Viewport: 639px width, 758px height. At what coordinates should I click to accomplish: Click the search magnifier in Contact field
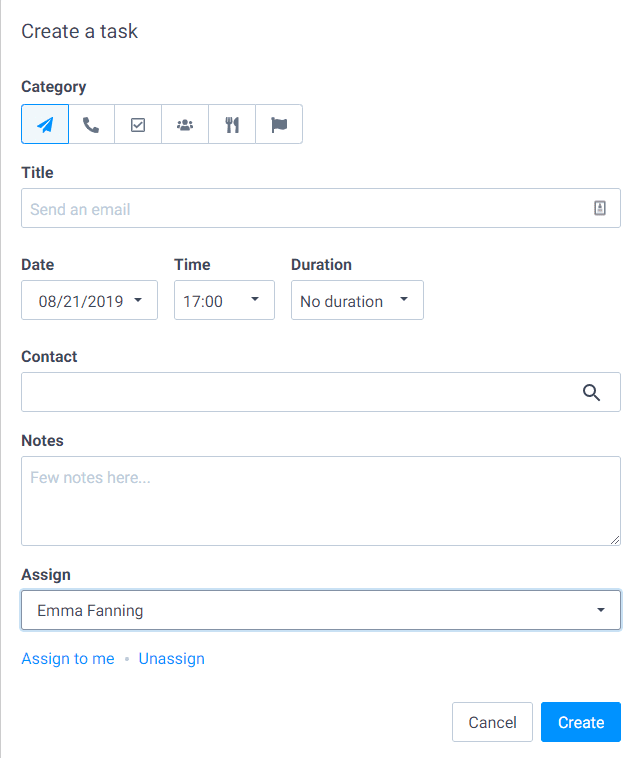tap(591, 393)
